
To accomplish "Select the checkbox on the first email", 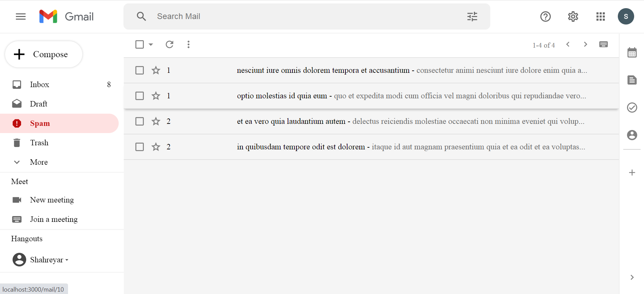I will tap(139, 70).
